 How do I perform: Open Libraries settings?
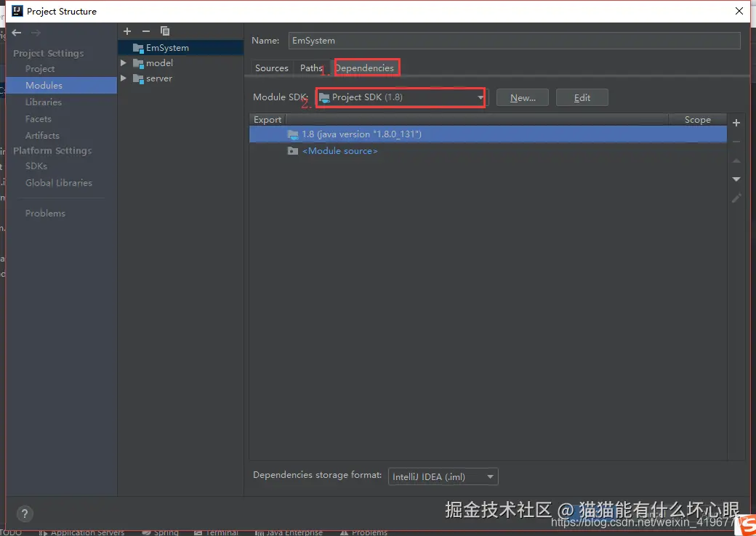[x=44, y=102]
